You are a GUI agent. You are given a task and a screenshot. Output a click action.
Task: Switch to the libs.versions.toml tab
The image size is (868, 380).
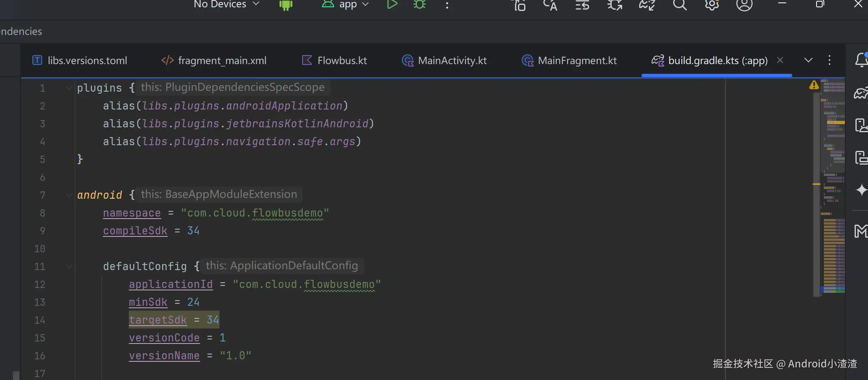tap(80, 60)
